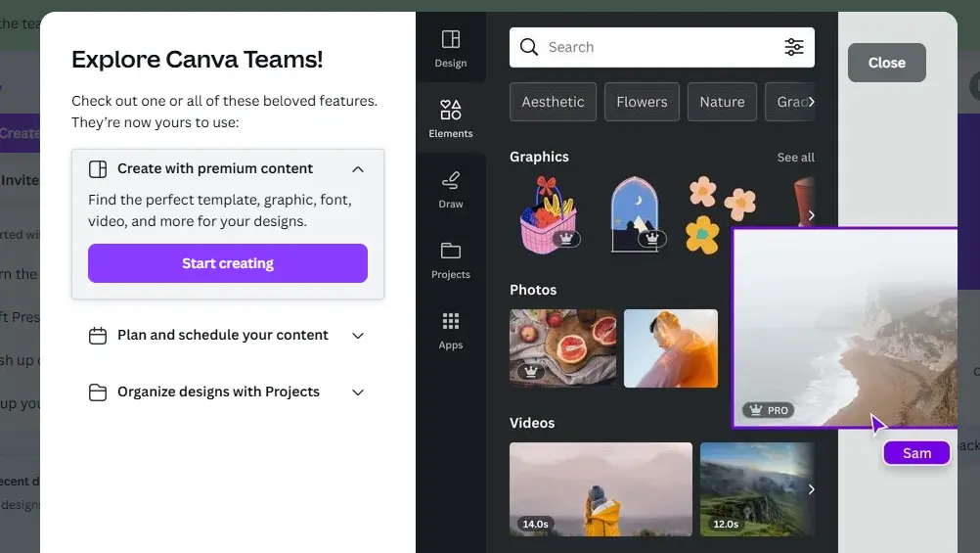
Task: Open See all graphics link
Action: pos(795,158)
